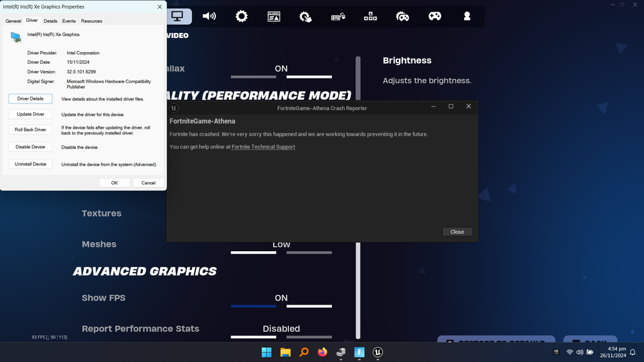Click Disable Device button
Screen dimensions: 644x362
(30, 147)
